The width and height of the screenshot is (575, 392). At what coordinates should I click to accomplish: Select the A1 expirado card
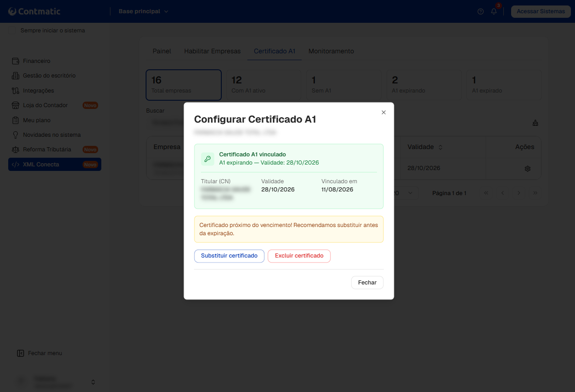504,85
